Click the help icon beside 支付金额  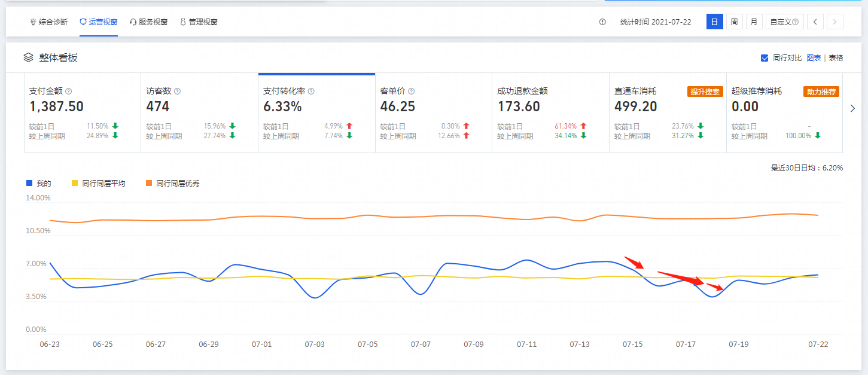click(69, 92)
